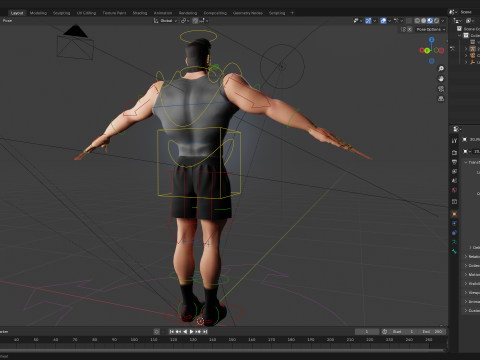Viewport: 480px width, 360px height.
Task: Open the orange Object properties tab
Action: pos(454,214)
